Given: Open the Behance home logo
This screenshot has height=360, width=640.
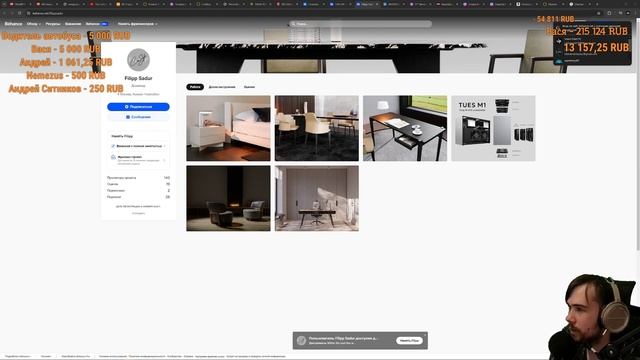Looking at the screenshot, I should click(13, 24).
